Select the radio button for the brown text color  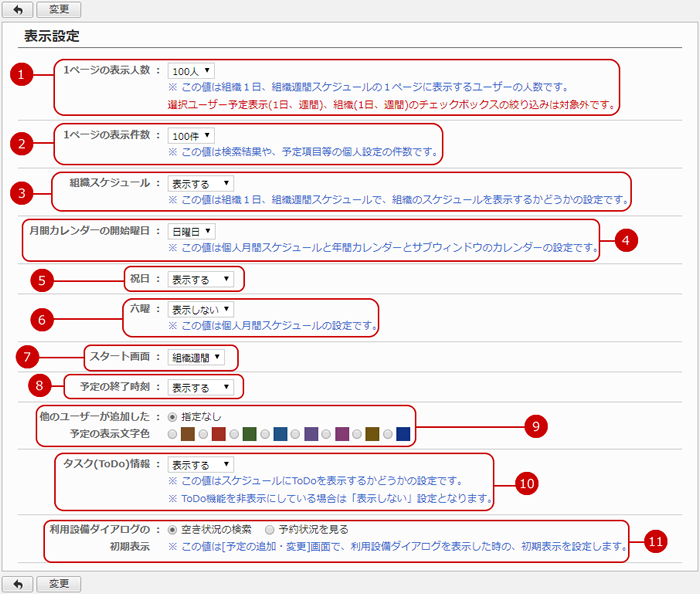(172, 434)
